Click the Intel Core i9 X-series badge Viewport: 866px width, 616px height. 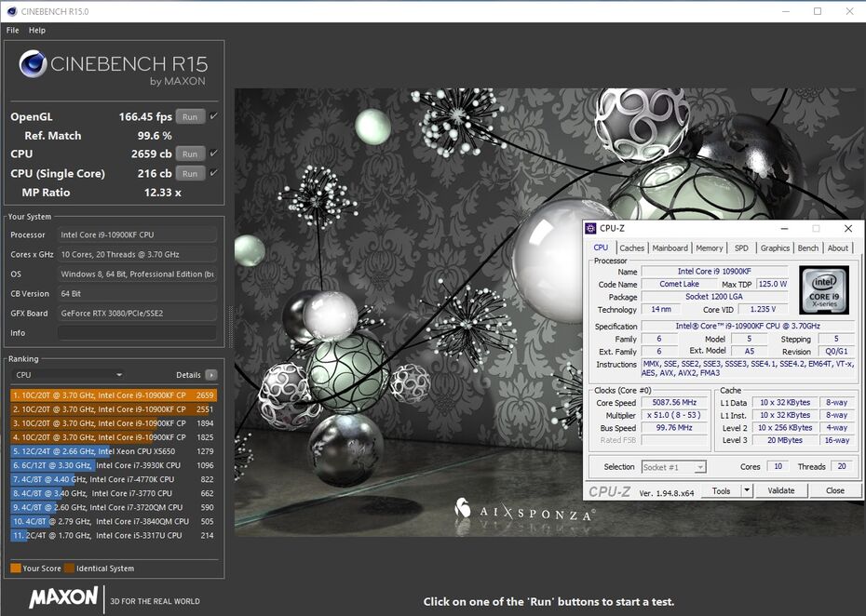[822, 289]
